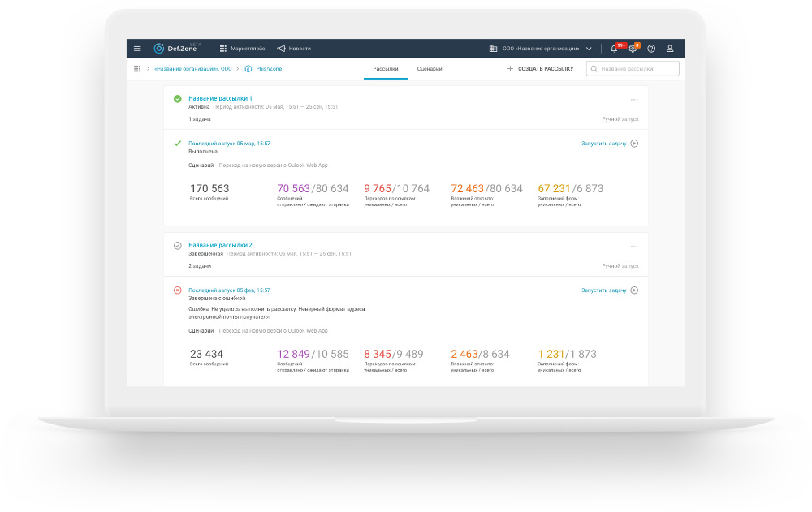
Task: Go to organization breadcrumb link
Action: (193, 69)
